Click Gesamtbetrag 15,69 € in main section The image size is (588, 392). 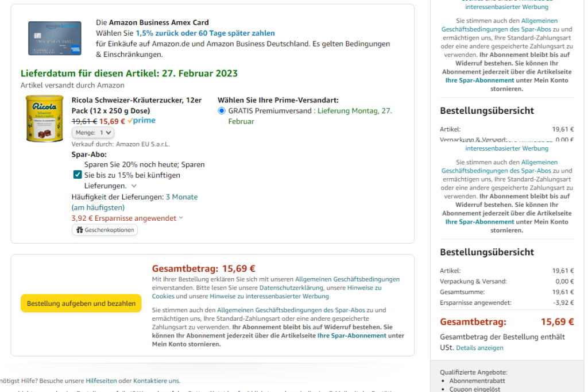pos(204,268)
